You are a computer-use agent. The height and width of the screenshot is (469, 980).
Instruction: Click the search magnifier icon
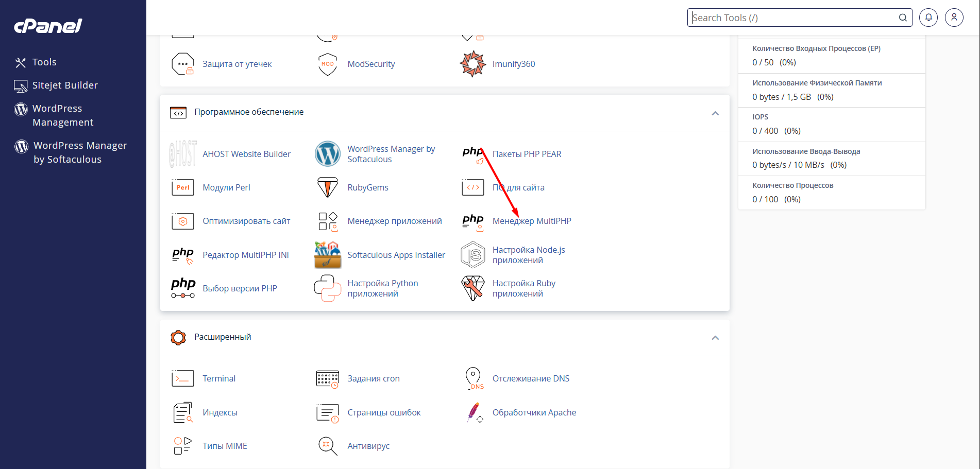903,18
